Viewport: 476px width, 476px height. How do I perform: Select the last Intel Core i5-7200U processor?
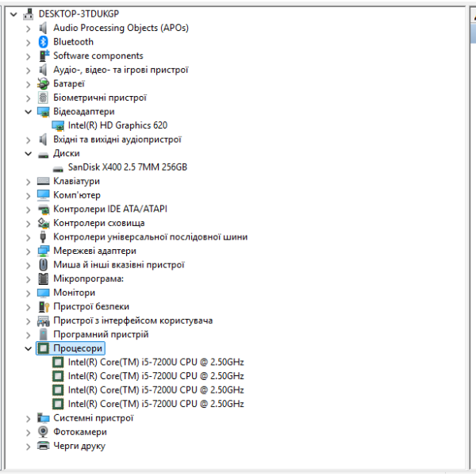[x=156, y=404]
